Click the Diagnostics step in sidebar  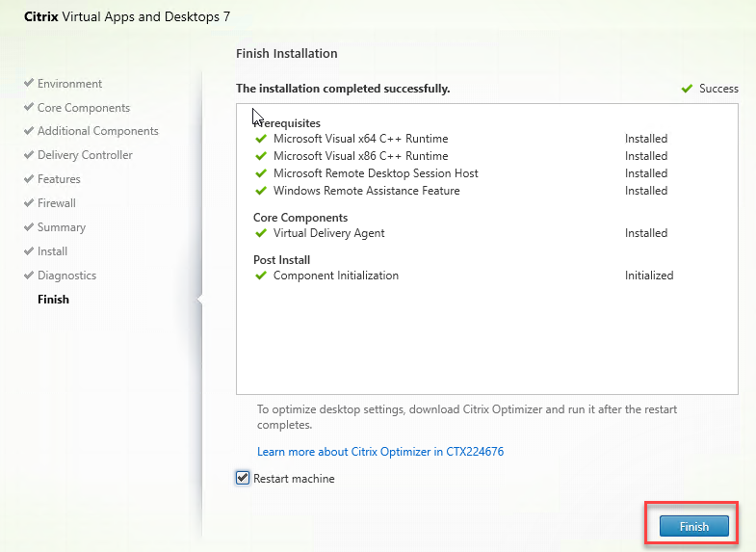point(66,276)
